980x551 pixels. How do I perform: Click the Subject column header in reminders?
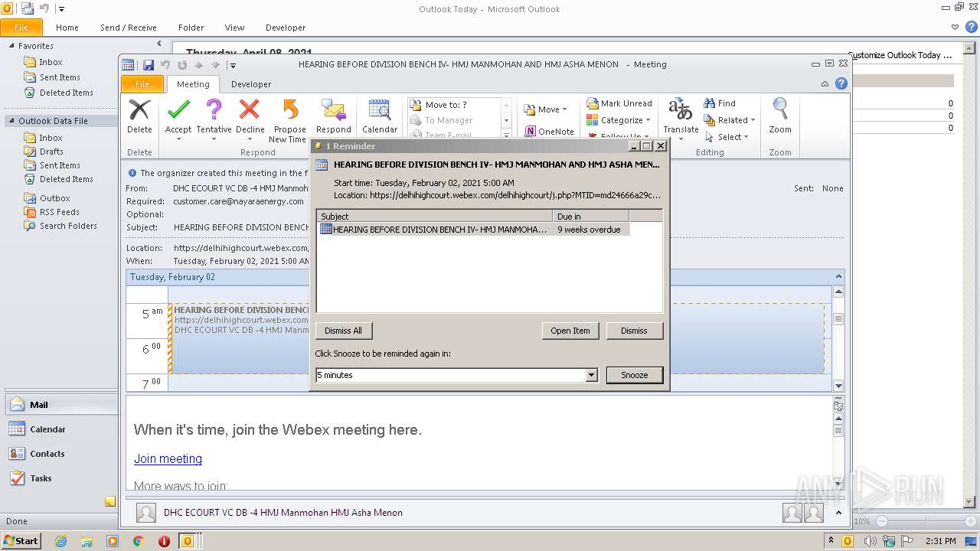[x=434, y=217]
